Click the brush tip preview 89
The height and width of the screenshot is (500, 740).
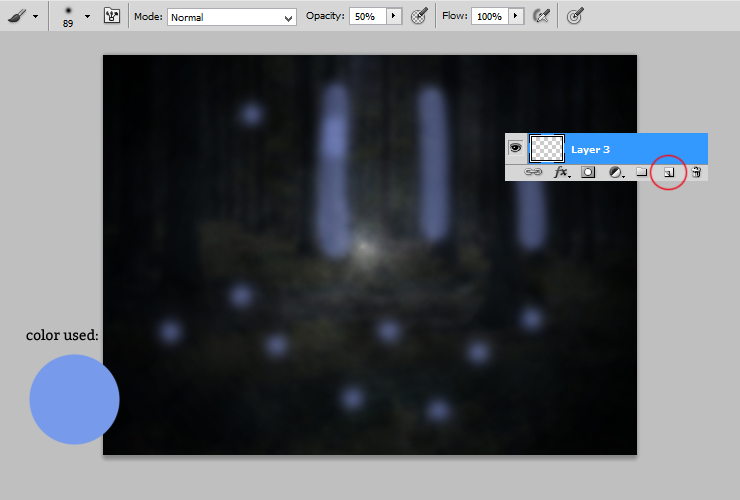(68, 17)
